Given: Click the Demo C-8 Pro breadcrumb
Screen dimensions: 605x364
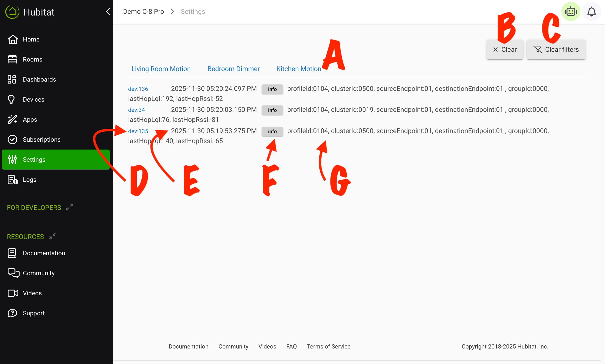Looking at the screenshot, I should tap(143, 11).
